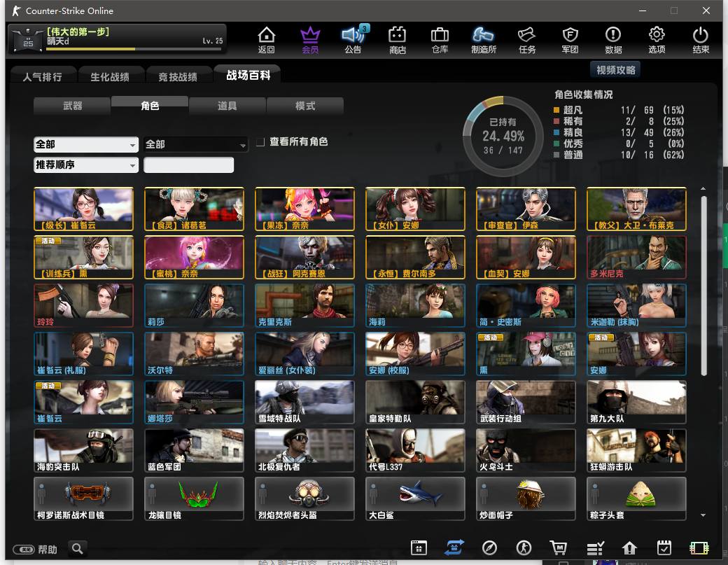
Task: Click the character list scrollbar thumb
Action: (x=704, y=286)
